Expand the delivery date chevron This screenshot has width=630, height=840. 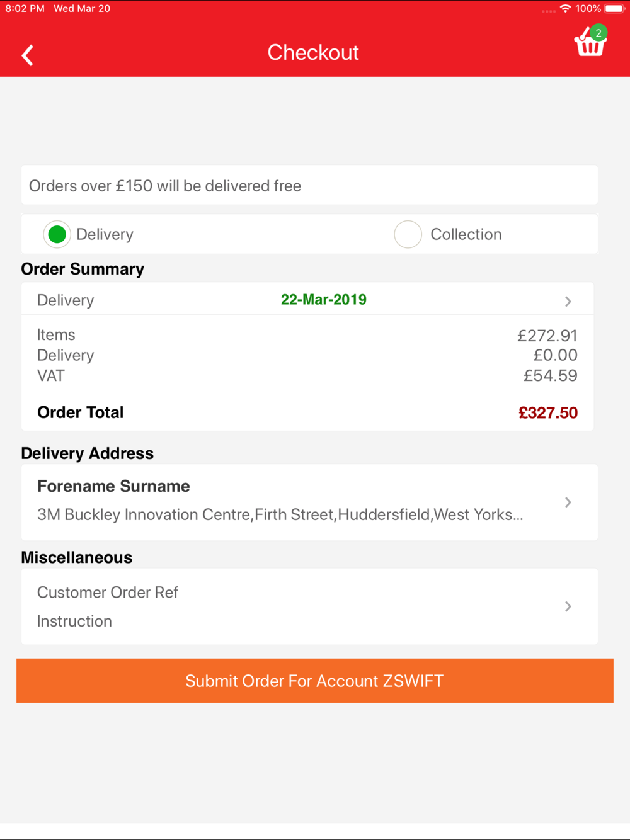[568, 302]
